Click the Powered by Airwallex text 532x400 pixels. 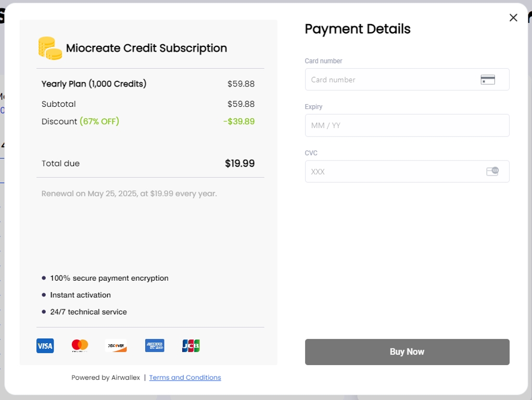(x=106, y=377)
